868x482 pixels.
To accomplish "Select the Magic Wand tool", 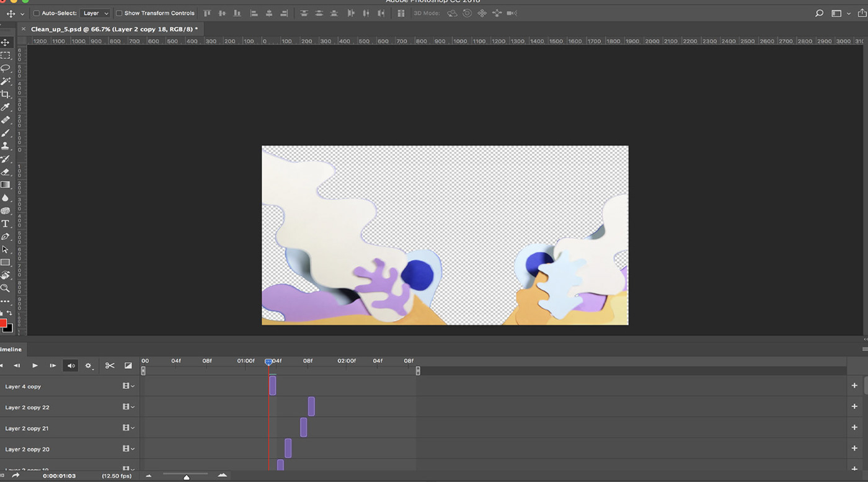I will tap(5, 81).
